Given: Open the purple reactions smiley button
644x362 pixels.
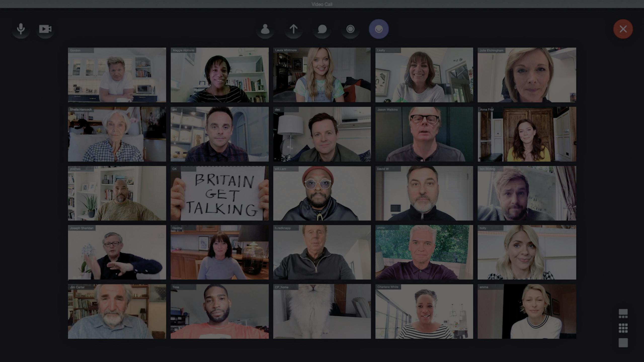Looking at the screenshot, I should (379, 29).
